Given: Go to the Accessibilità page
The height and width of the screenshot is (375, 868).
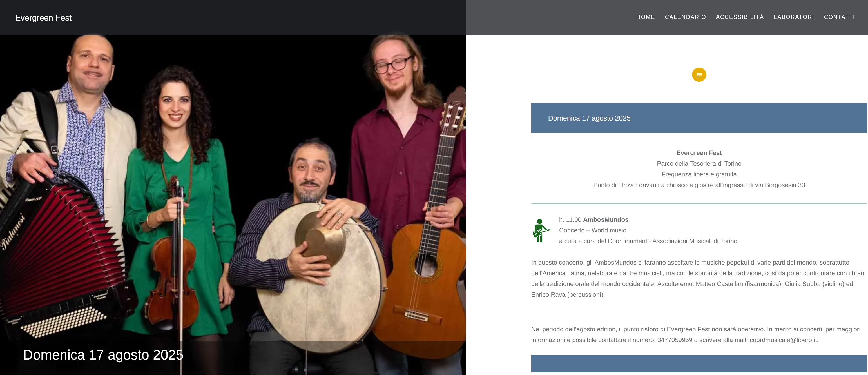Looking at the screenshot, I should (740, 17).
